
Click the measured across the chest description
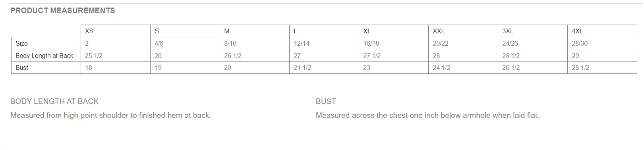[427, 115]
